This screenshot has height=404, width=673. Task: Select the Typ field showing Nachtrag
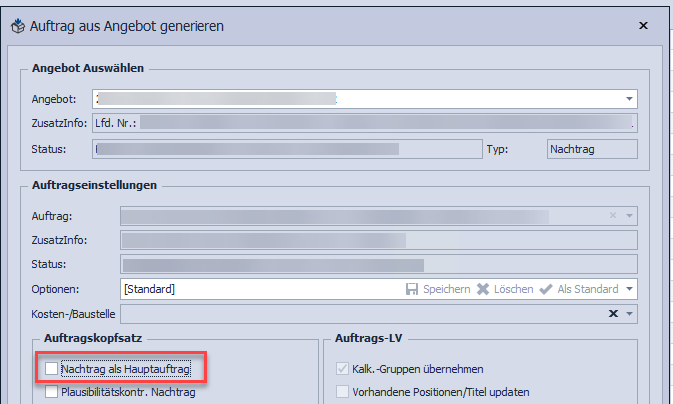(x=591, y=149)
